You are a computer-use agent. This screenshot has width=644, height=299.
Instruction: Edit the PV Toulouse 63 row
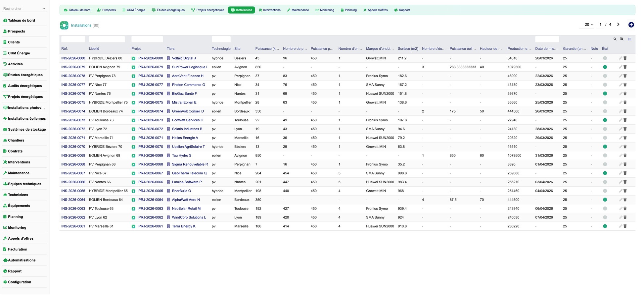tap(621, 209)
